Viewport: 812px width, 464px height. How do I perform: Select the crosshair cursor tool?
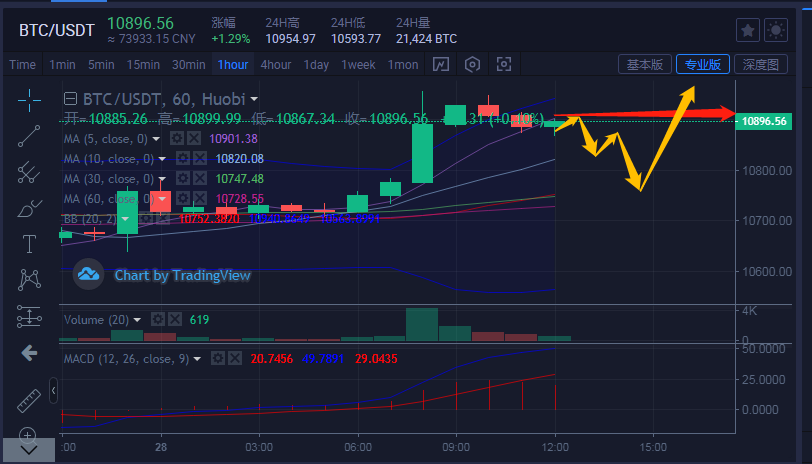coord(29,100)
